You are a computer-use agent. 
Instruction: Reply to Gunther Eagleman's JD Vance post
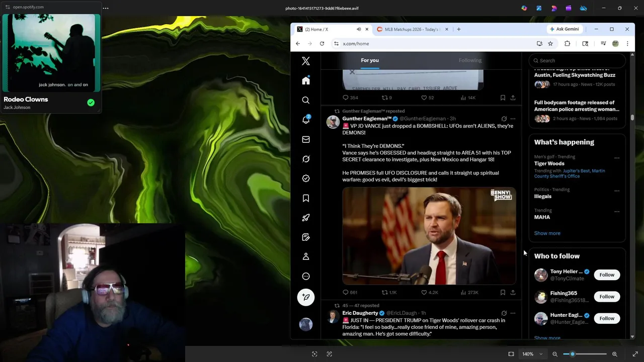[x=350, y=292]
